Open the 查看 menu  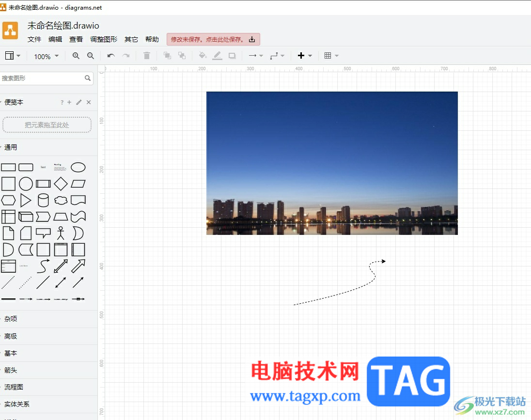tap(76, 39)
